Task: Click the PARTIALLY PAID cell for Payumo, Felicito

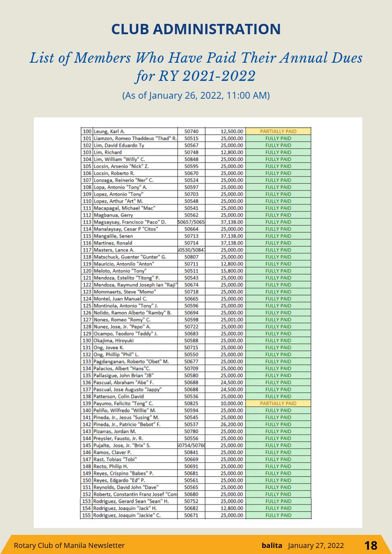Action: click(278, 403)
